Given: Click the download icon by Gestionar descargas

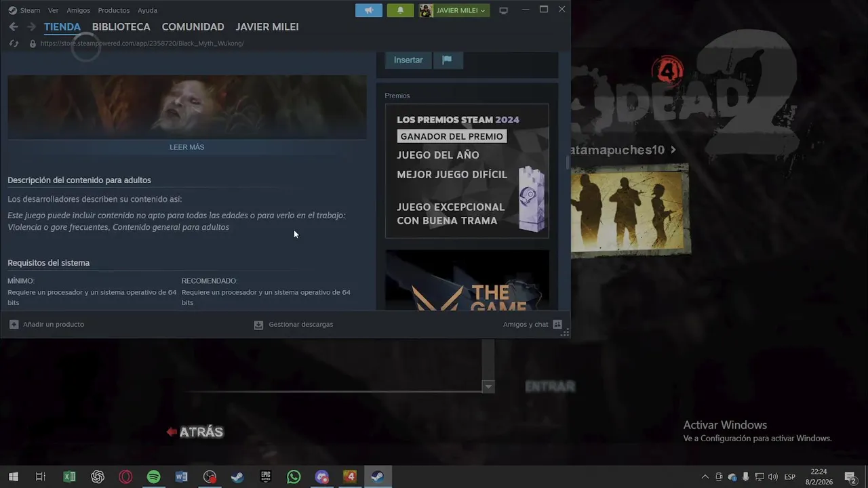Looking at the screenshot, I should click(x=258, y=325).
